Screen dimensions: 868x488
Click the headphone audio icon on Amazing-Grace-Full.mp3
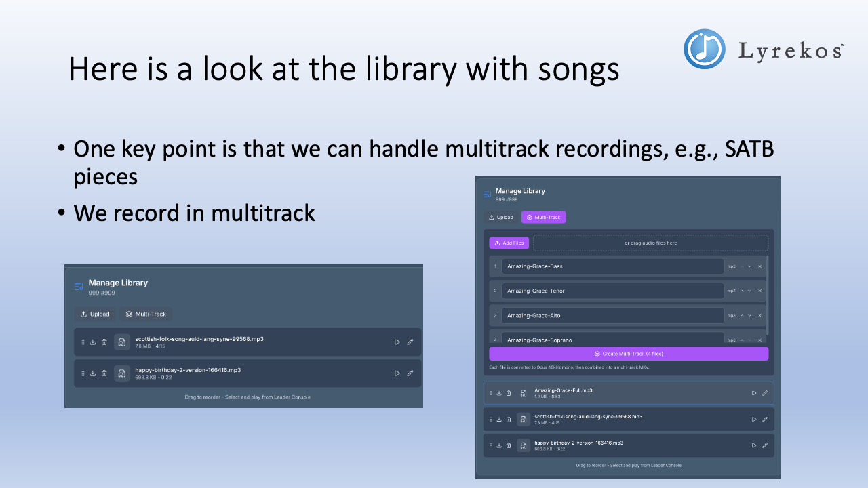[x=523, y=393]
